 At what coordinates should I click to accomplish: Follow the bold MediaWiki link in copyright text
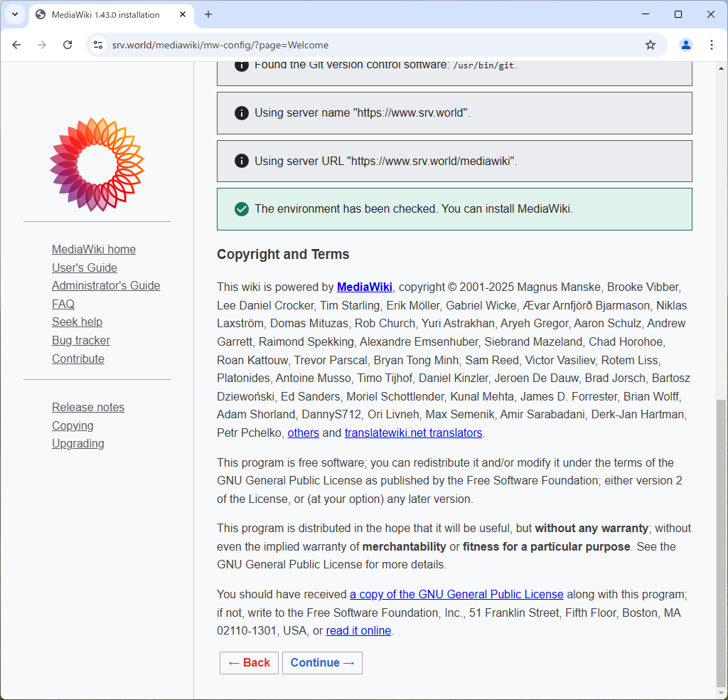pos(365,287)
